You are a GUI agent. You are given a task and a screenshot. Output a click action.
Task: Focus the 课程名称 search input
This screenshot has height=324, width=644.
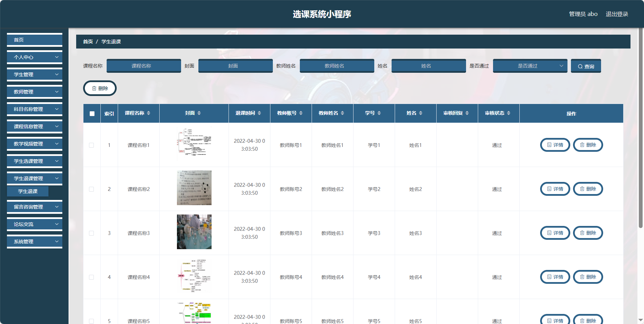coord(144,66)
